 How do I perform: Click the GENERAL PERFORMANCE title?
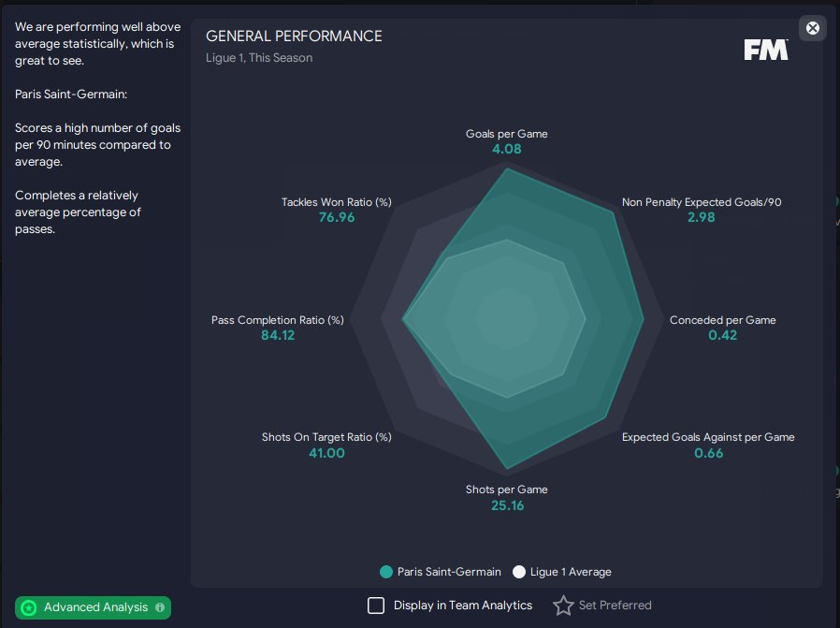click(x=294, y=36)
